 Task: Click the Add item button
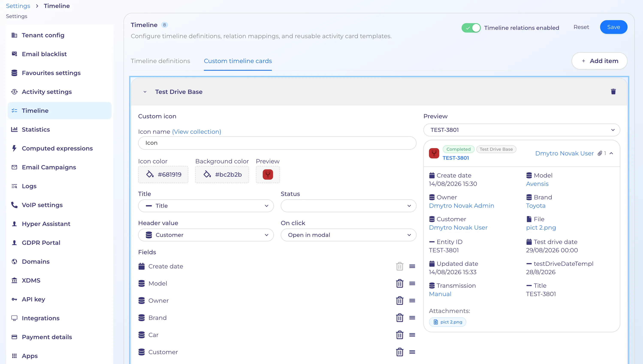click(599, 61)
